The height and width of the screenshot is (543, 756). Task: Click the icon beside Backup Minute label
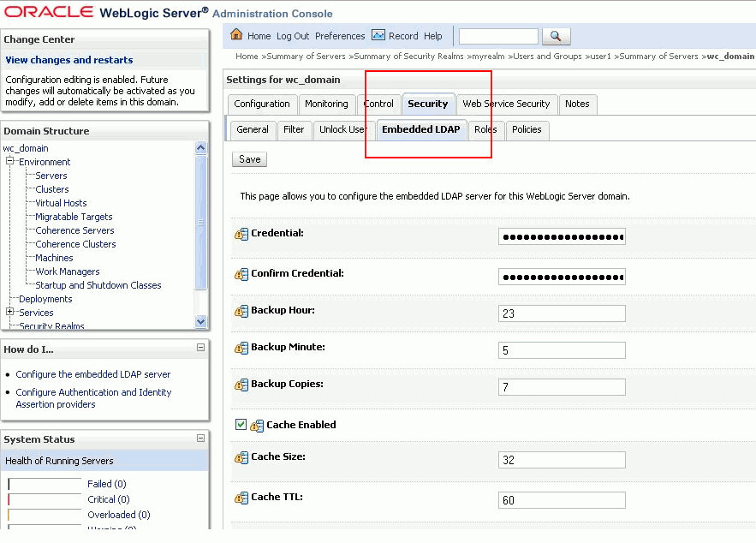(241, 349)
